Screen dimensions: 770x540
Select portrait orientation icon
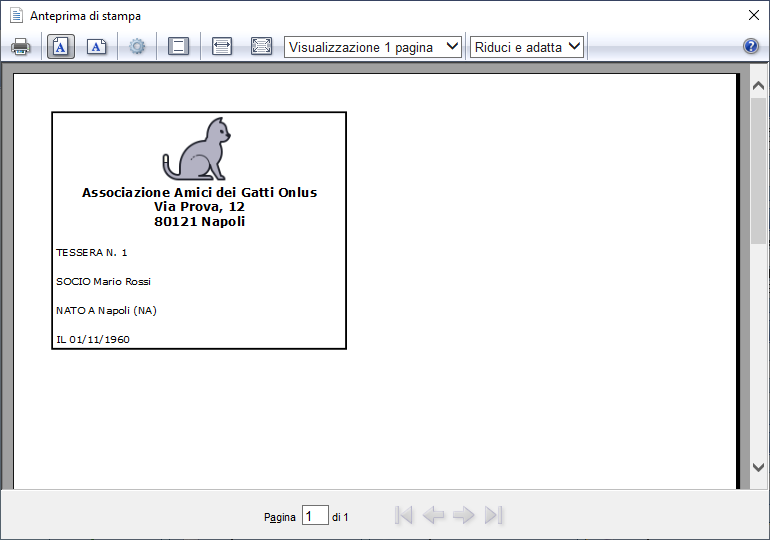61,47
